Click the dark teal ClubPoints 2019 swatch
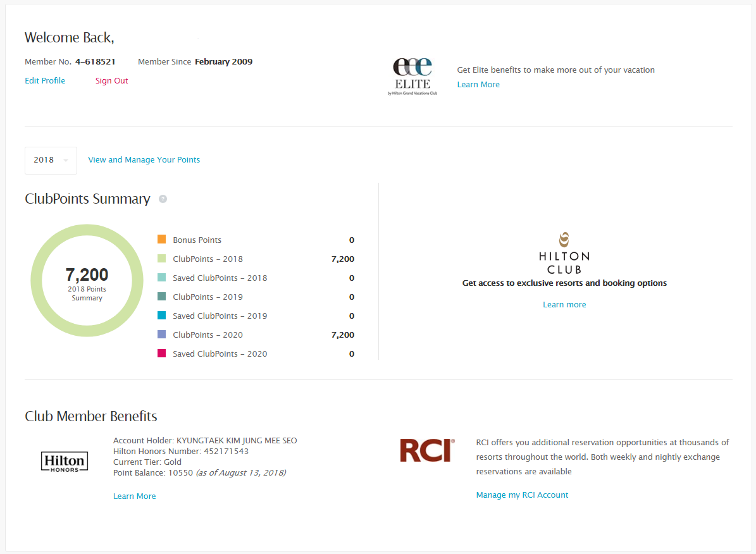This screenshot has width=756, height=554. pos(161,296)
